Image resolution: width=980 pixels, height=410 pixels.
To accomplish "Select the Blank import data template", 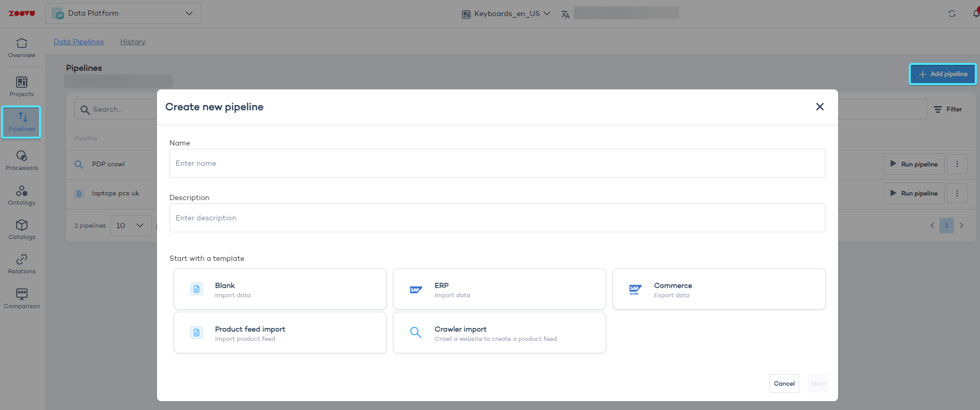I will click(x=280, y=289).
